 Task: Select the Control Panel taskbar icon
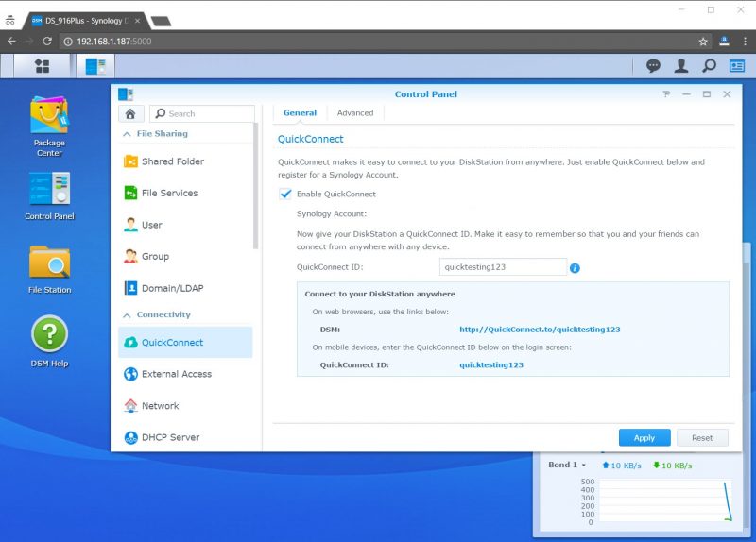click(95, 66)
